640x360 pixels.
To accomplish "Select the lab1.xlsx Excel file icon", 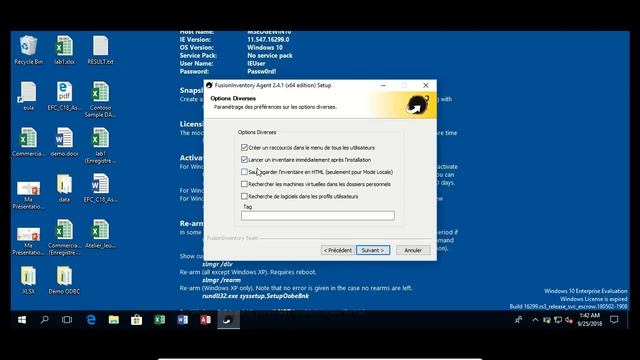I will click(x=64, y=50).
